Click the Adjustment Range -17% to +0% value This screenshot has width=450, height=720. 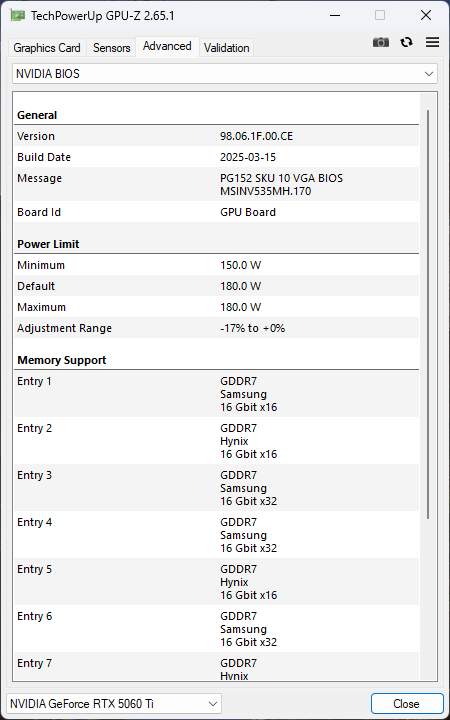tap(253, 328)
